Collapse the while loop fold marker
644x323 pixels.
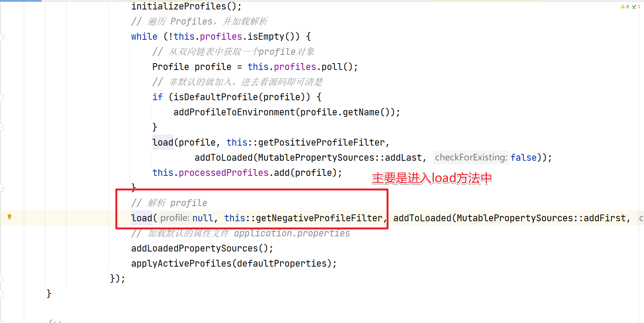click(2, 37)
